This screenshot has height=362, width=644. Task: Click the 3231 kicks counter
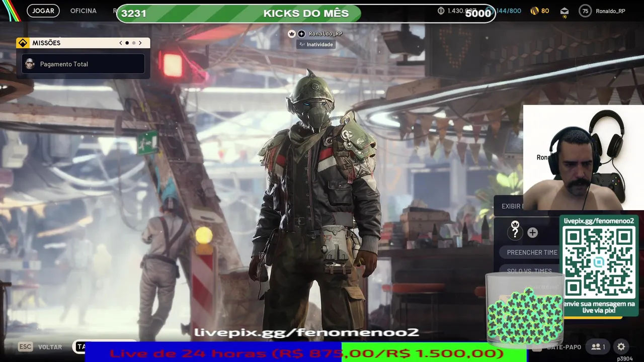pyautogui.click(x=134, y=14)
